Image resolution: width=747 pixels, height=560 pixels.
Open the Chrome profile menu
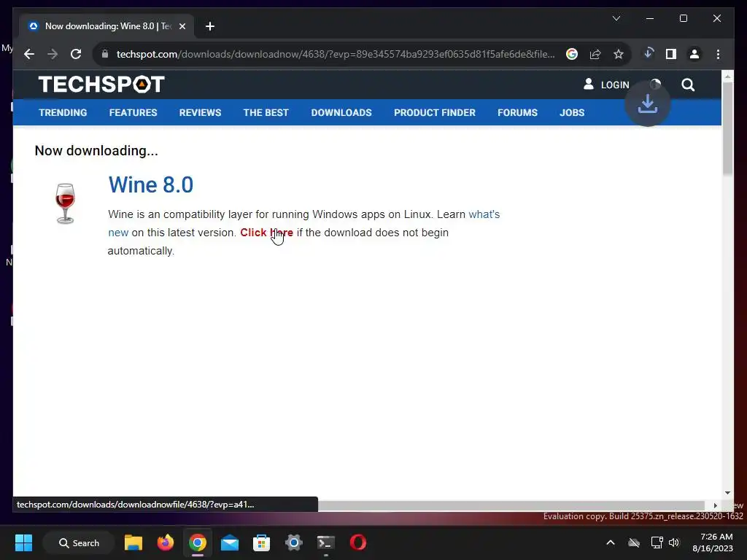point(694,54)
